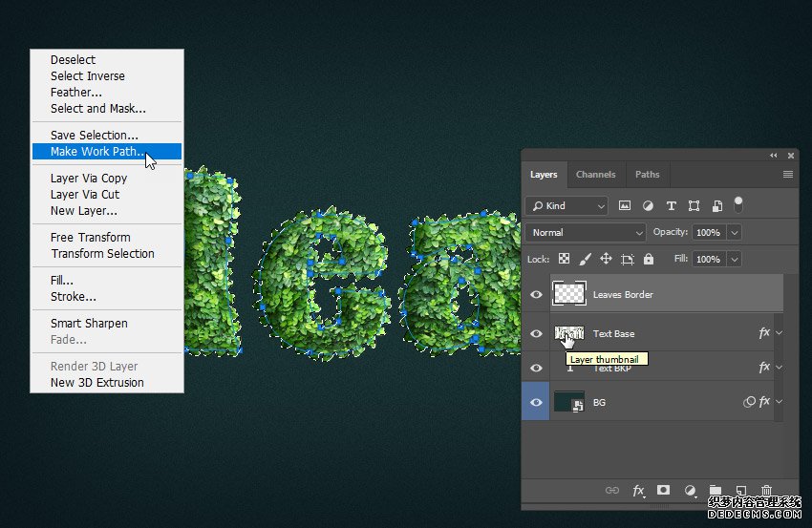Click the Text Base layer thumbnail
812x528 pixels.
click(x=569, y=333)
